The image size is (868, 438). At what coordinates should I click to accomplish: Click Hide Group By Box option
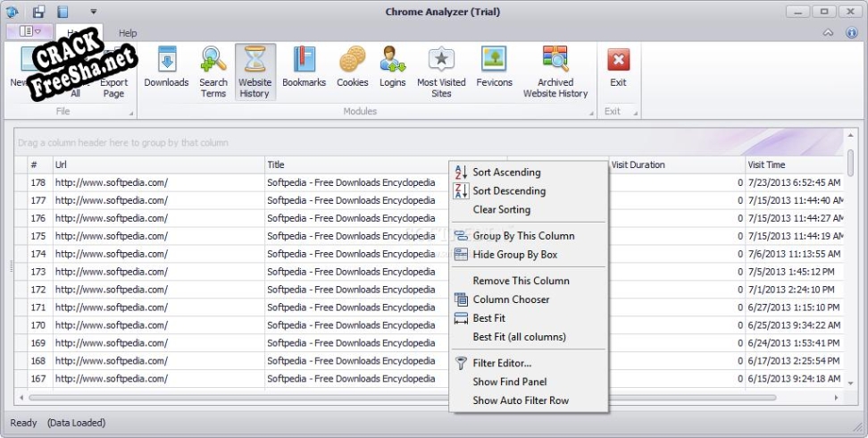(514, 255)
